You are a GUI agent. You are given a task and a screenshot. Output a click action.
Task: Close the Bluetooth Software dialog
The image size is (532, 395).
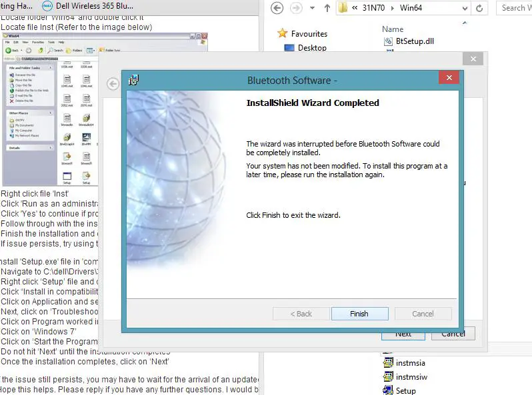(449, 78)
